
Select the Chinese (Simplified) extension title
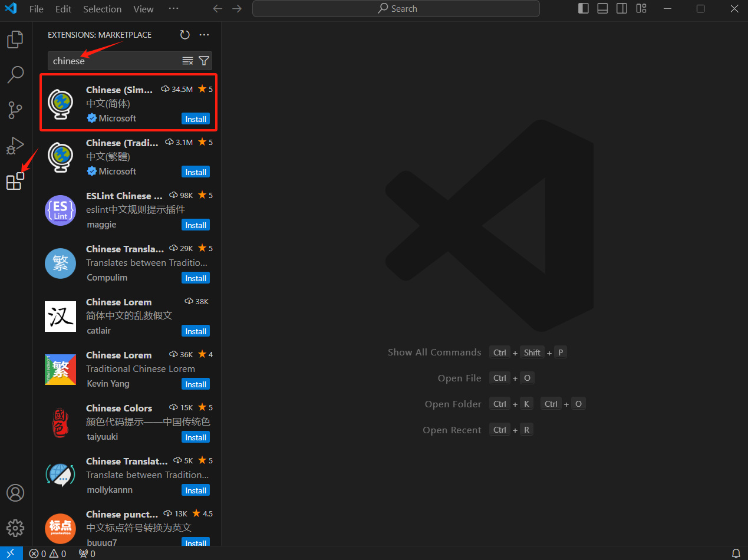pos(120,90)
